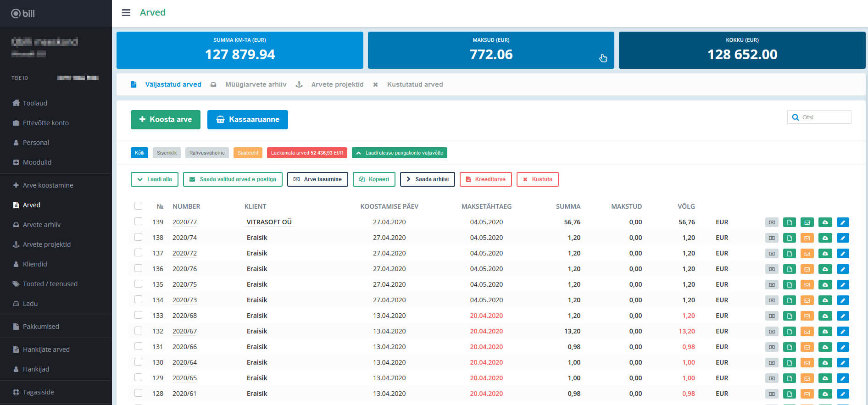This screenshot has width=868, height=405.
Task: Click the payment icon for invoice 2020/67
Action: tap(772, 332)
